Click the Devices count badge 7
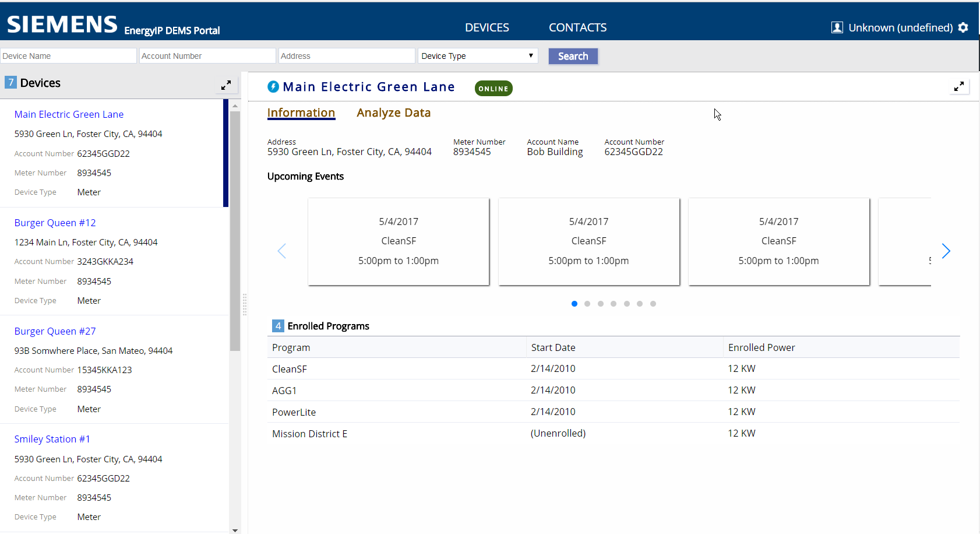Viewport: 980px width, 534px height. [10, 82]
